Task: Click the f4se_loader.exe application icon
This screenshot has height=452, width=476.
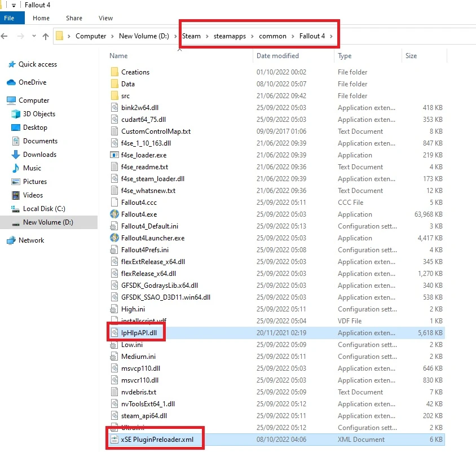Action: (114, 155)
